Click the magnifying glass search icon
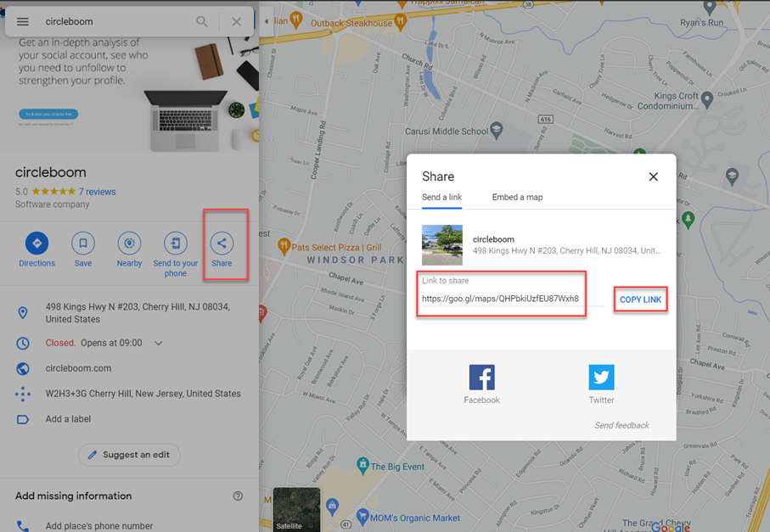 coord(204,21)
